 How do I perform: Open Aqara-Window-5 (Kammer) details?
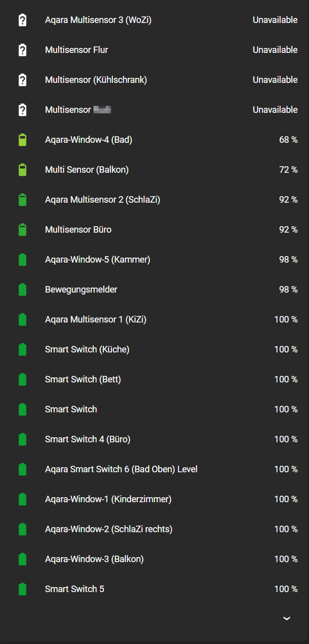point(154,260)
